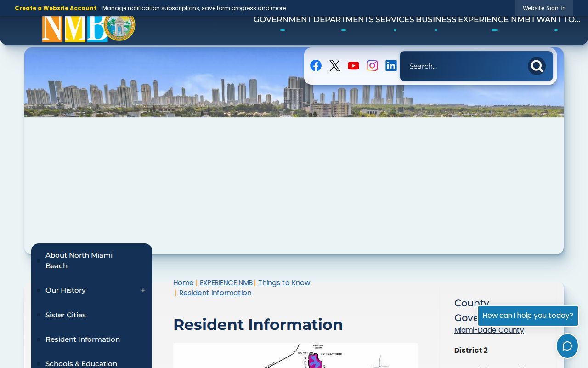Viewport: 588px width, 368px height.
Task: Open the BUSINESS menu
Action: click(436, 19)
